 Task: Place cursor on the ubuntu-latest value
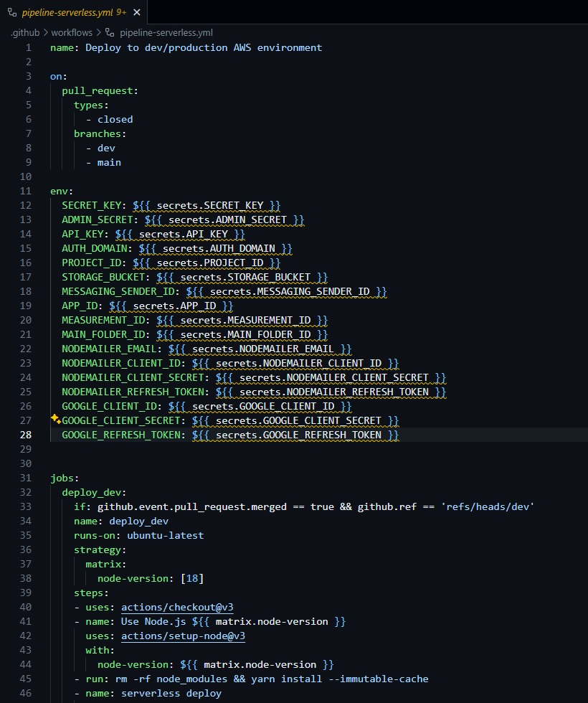click(x=165, y=535)
